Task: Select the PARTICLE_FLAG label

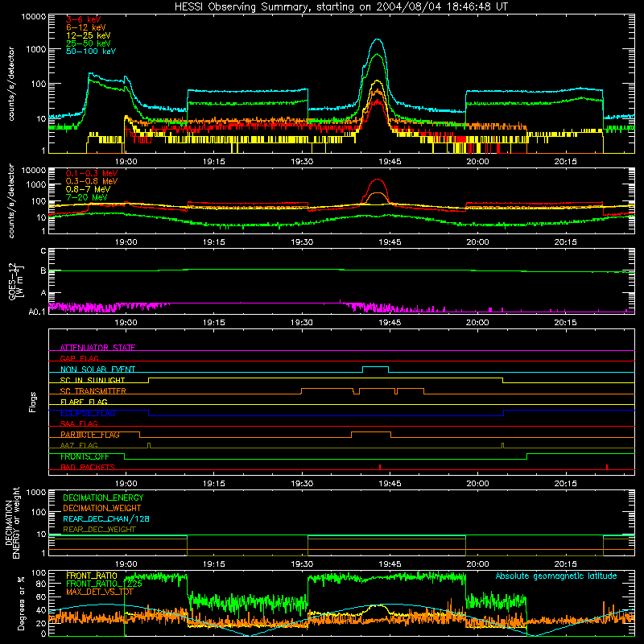Action: pos(90,435)
